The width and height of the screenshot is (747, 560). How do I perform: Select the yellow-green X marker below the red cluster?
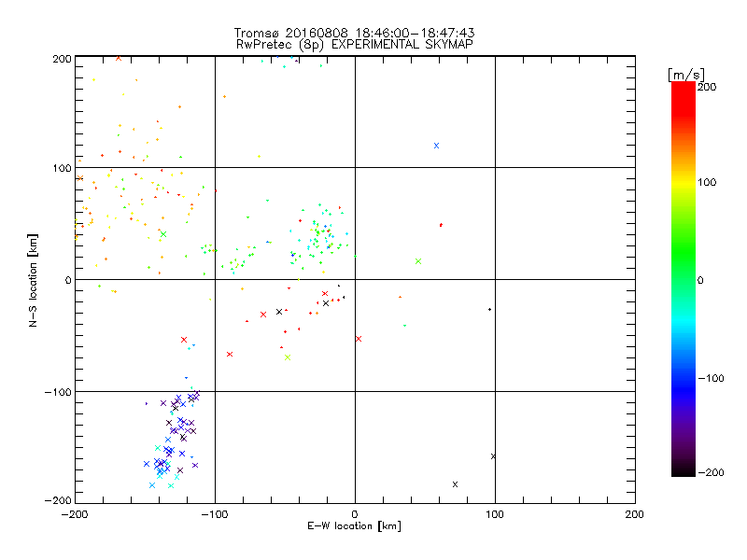click(x=288, y=357)
